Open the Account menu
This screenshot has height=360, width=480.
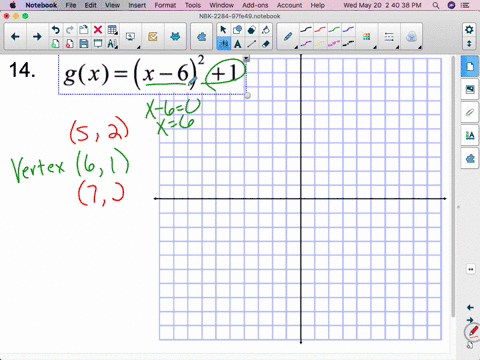click(x=289, y=5)
